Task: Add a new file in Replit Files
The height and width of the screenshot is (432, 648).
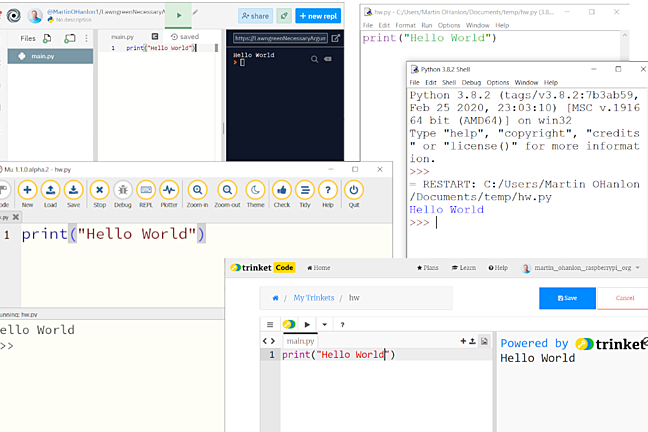Action: 48,38
